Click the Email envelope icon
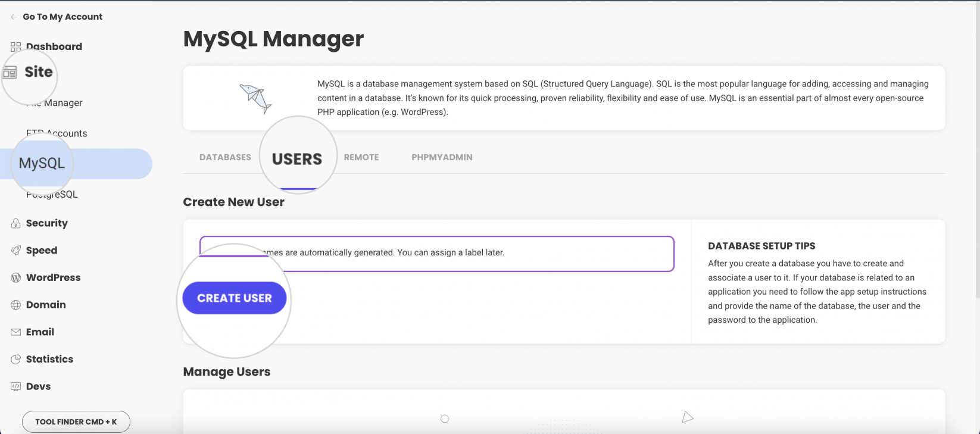 coord(16,332)
